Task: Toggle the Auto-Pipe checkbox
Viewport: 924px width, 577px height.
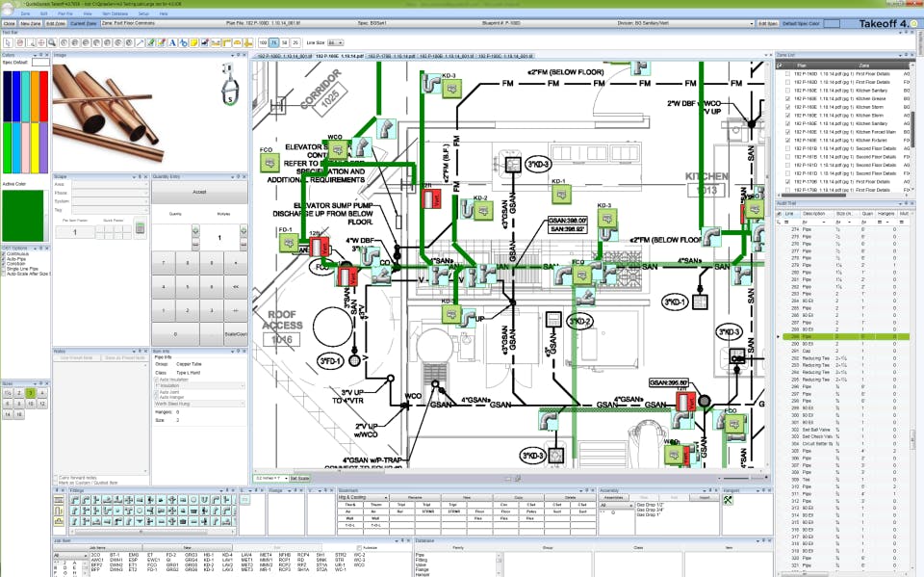Action: click(x=4, y=258)
